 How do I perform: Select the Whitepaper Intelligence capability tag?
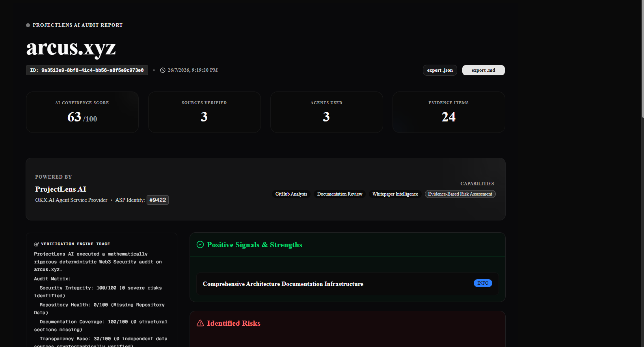click(x=395, y=194)
